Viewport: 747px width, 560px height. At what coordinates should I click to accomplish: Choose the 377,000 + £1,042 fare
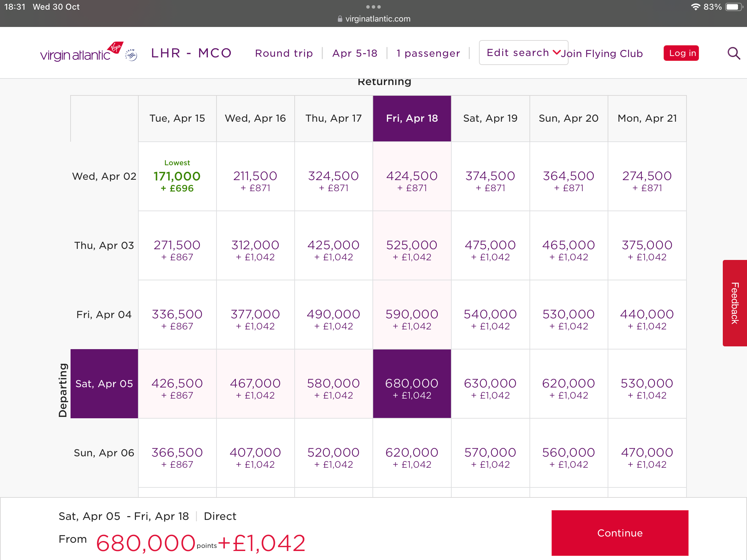click(256, 315)
